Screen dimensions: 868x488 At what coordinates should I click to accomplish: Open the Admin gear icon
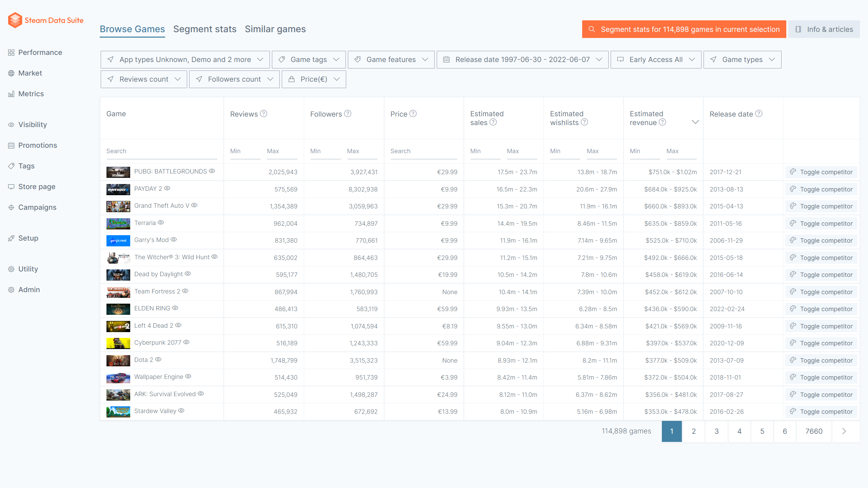[11, 290]
